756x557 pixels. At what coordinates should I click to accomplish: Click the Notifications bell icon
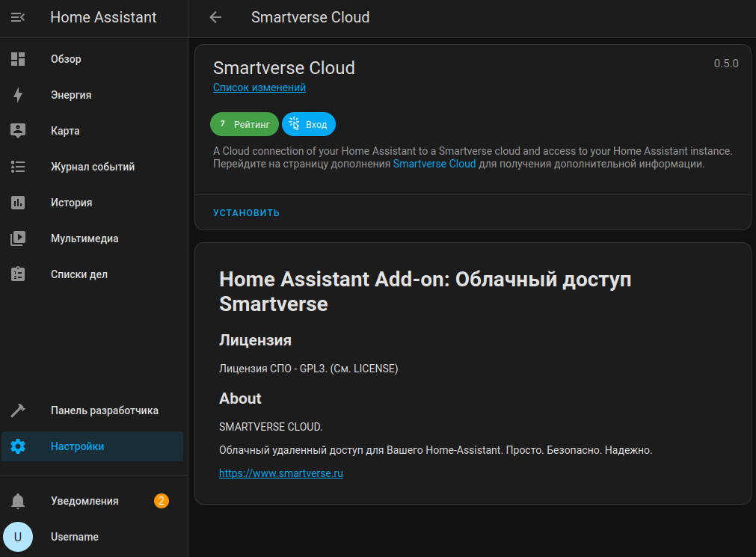[x=18, y=501]
